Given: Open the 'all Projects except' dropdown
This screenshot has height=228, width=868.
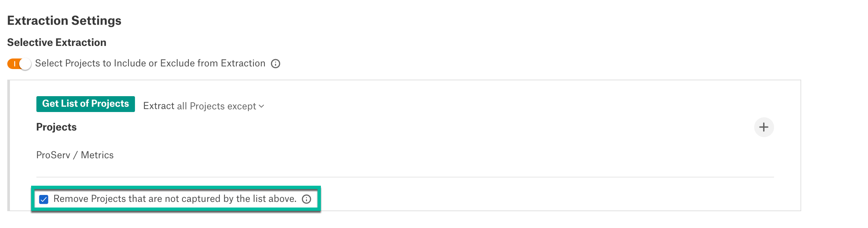Looking at the screenshot, I should (x=220, y=106).
